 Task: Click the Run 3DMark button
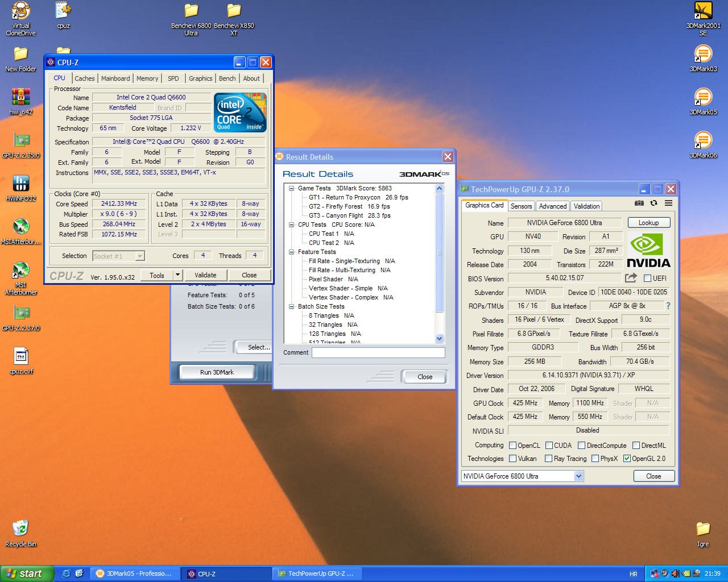[x=217, y=372]
